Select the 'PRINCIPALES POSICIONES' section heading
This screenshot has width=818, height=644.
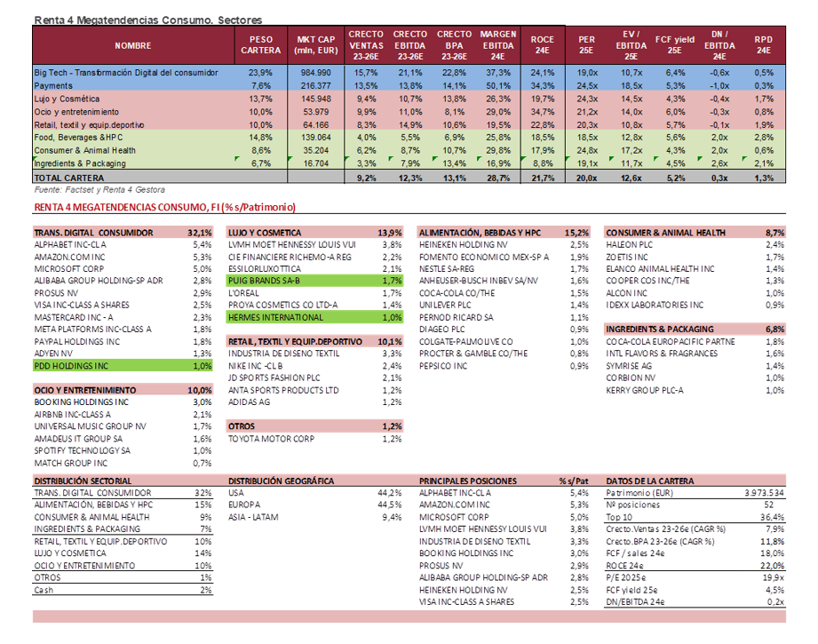[x=467, y=481]
